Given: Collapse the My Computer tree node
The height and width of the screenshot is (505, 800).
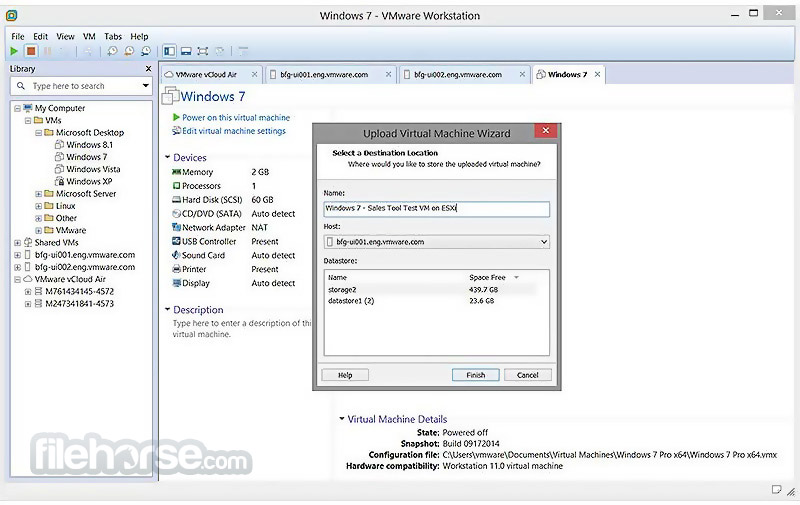Looking at the screenshot, I should click(17, 109).
